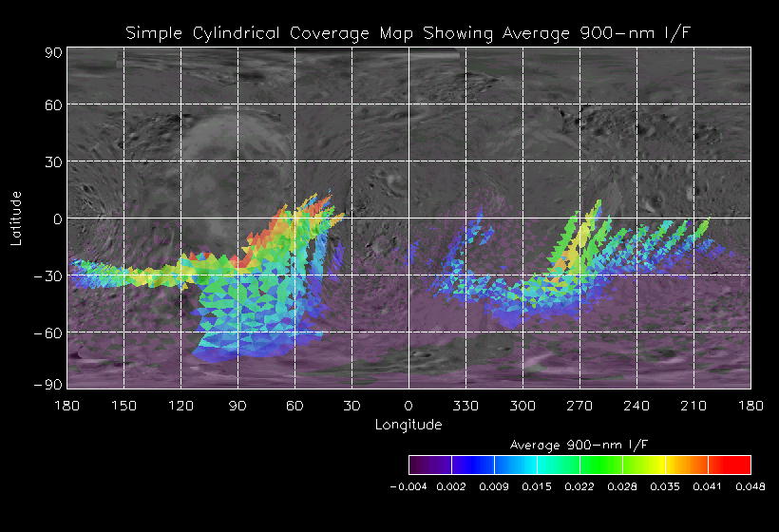Click colorbar value '0.048'
Image resolution: width=779 pixels, height=532 pixels.
click(750, 486)
